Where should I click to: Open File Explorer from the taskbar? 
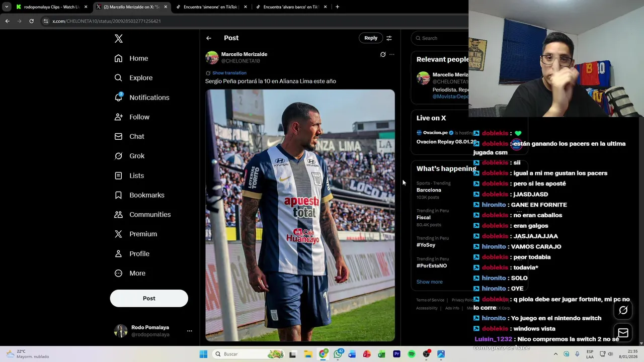(x=307, y=354)
